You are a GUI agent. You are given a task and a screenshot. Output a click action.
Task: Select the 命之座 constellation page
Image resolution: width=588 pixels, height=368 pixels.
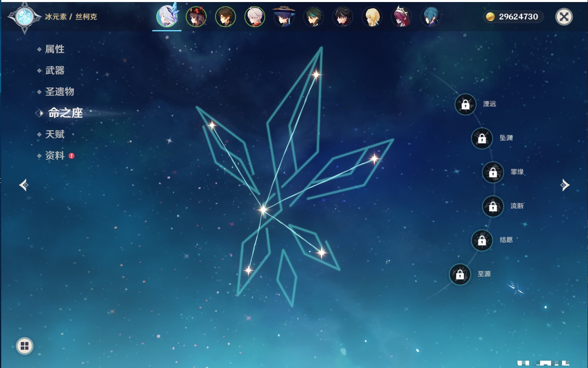click(x=65, y=113)
